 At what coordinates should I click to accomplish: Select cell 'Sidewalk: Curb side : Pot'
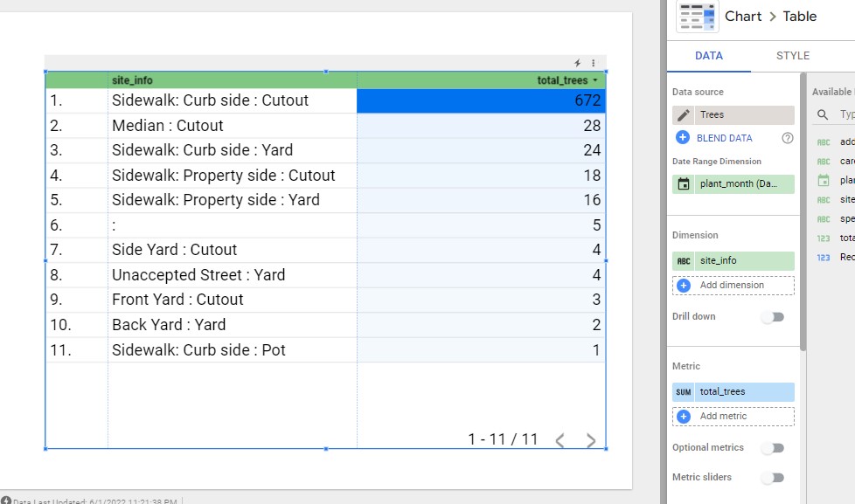point(233,349)
